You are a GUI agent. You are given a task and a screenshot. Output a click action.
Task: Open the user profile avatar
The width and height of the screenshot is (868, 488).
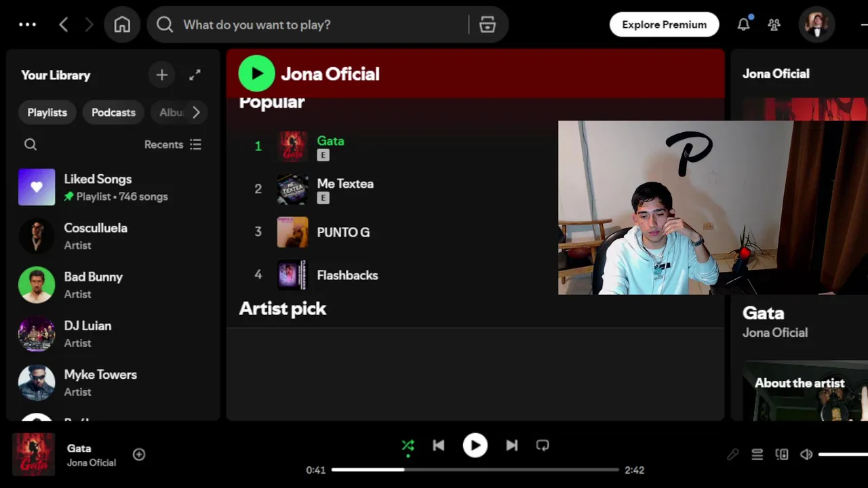tap(816, 24)
